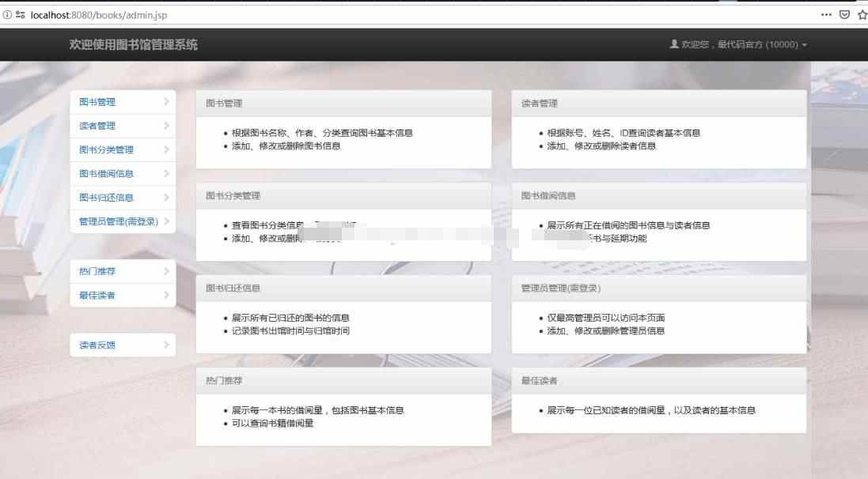Open 最佳读者 in the sidebar

(123, 295)
